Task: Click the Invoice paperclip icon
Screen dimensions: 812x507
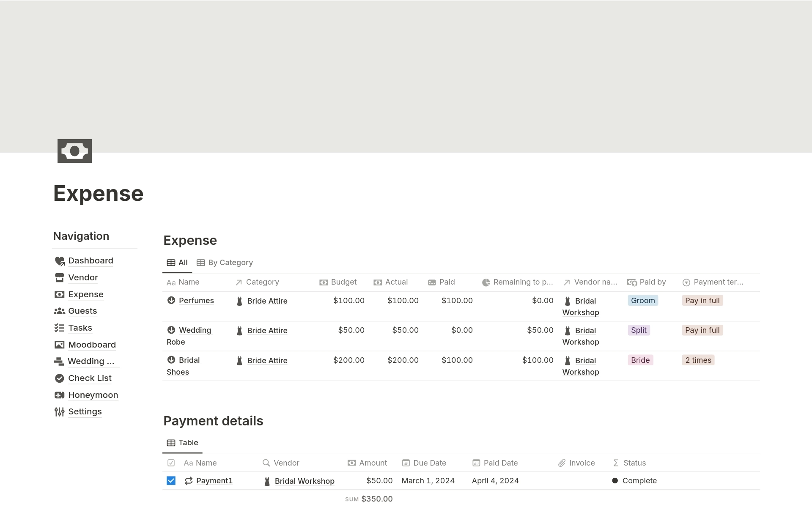Action: (562, 463)
